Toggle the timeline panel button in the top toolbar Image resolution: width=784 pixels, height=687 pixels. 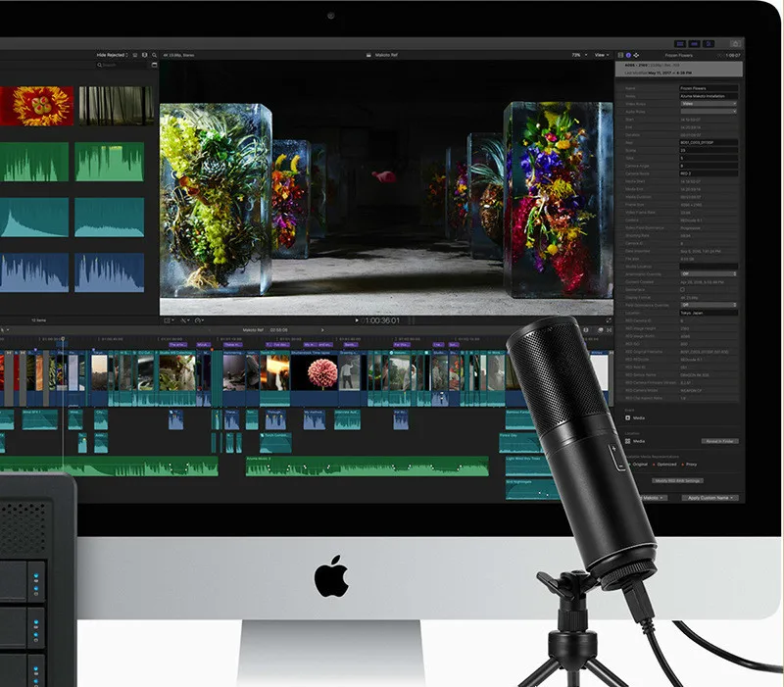(x=694, y=44)
